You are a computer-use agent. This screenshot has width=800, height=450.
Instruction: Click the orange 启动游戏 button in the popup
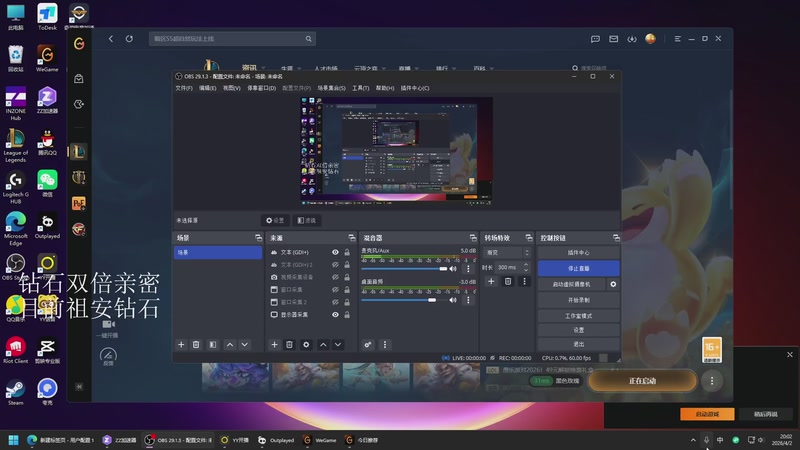pyautogui.click(x=707, y=414)
